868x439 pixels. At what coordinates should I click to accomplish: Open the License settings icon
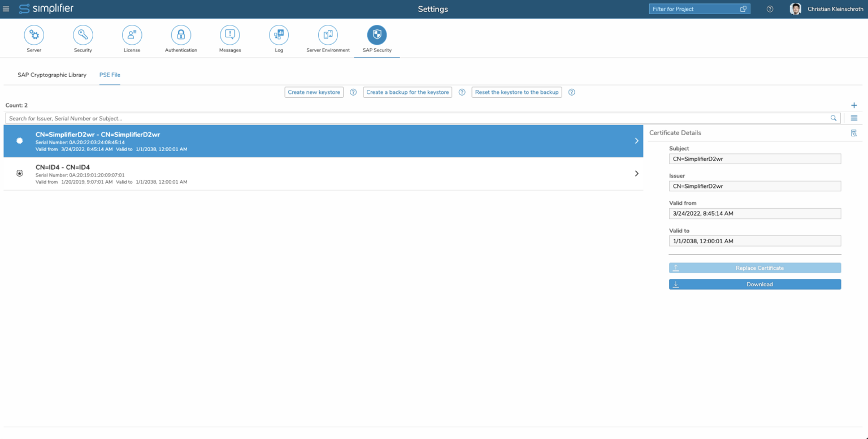[x=132, y=35]
